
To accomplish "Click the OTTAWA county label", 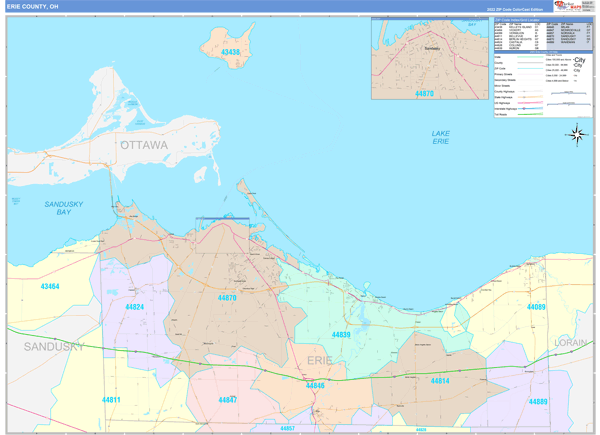I will 144,145.
